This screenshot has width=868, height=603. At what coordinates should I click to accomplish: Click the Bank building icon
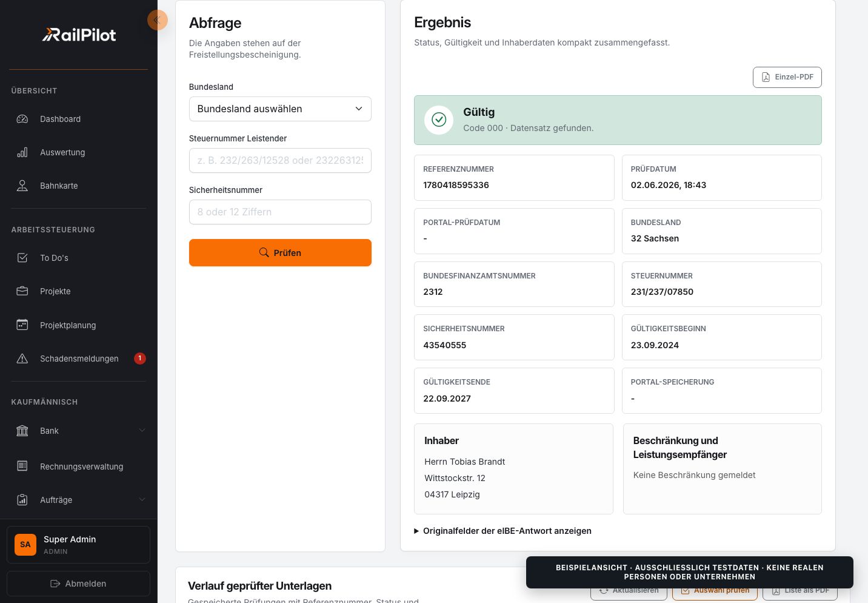22,431
